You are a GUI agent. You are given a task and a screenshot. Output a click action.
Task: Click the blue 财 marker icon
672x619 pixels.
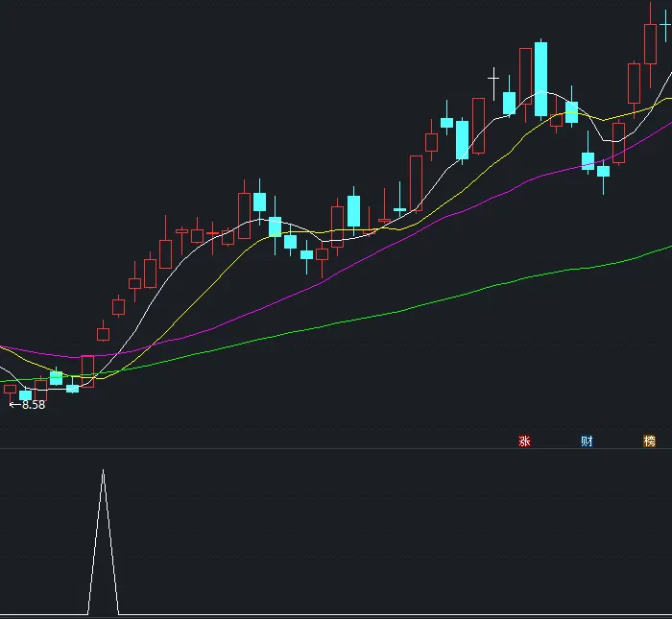[x=587, y=440]
